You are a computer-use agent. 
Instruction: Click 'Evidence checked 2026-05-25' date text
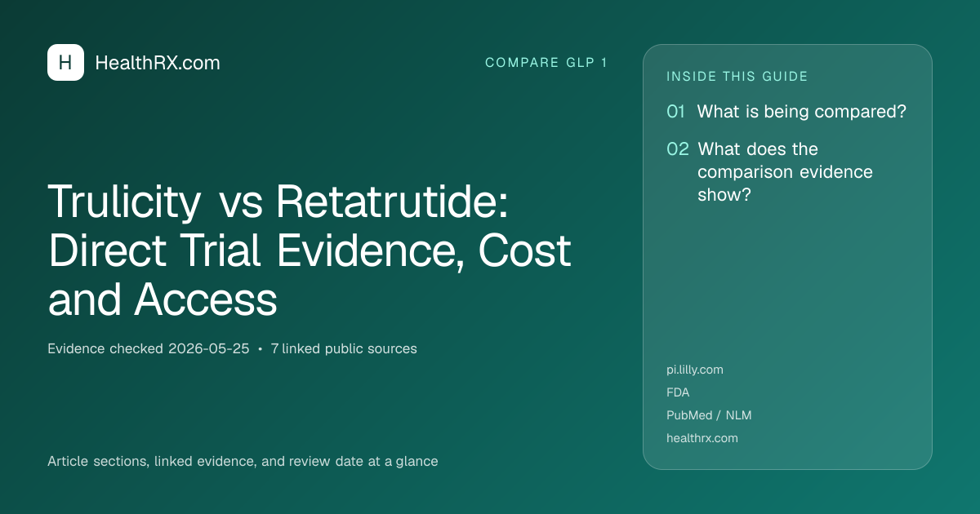(149, 348)
